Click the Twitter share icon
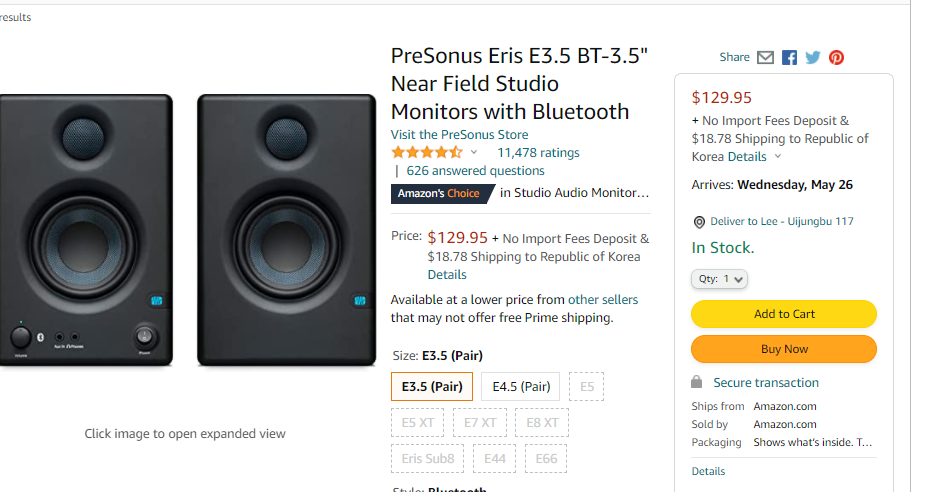The width and height of the screenshot is (932, 492). tap(813, 57)
